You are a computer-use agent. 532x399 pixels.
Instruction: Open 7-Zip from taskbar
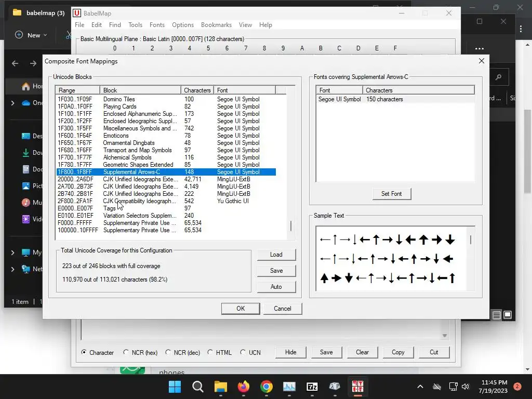312,387
